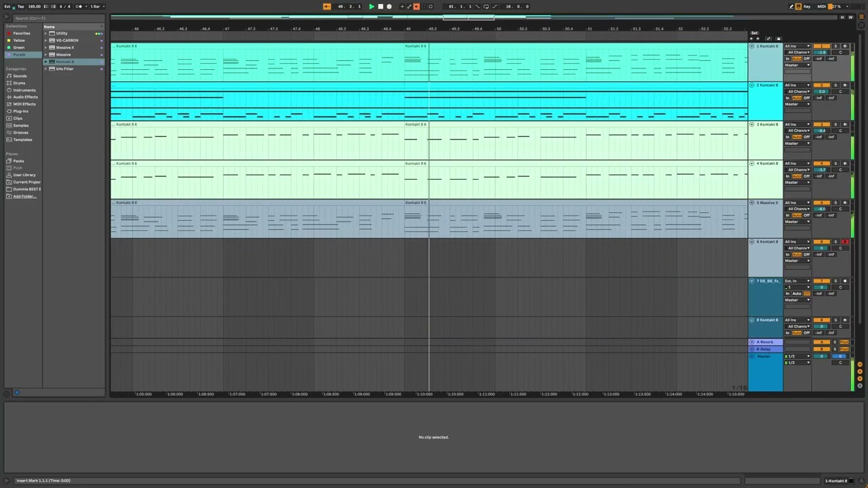Click the armed record button on track 6
Screen dimensions: 868x488
pyautogui.click(x=844, y=242)
